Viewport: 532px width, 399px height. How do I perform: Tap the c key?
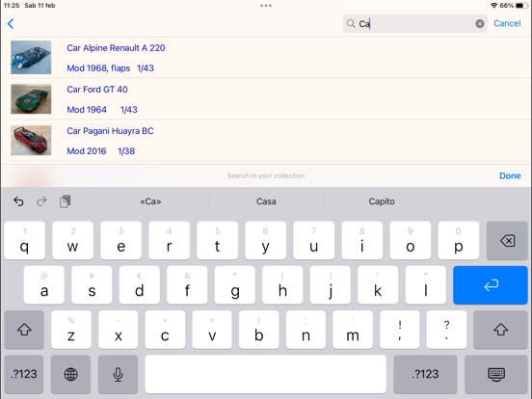(165, 330)
